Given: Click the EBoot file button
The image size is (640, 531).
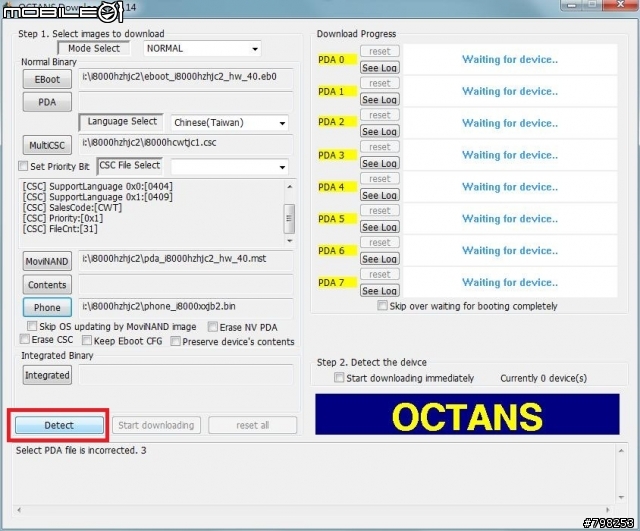Looking at the screenshot, I should 47,79.
